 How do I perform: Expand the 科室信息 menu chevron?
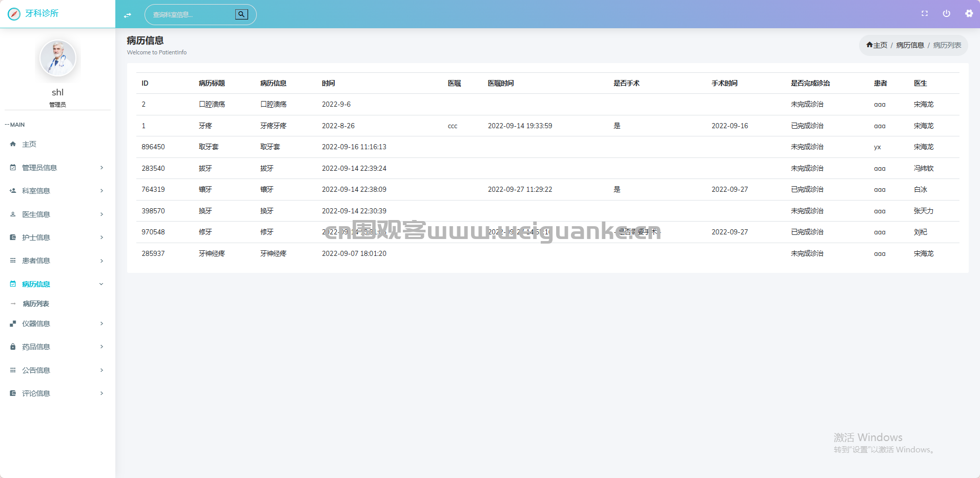(101, 191)
